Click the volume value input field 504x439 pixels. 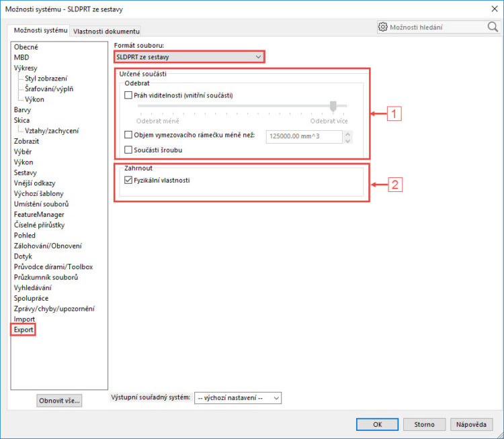point(304,136)
